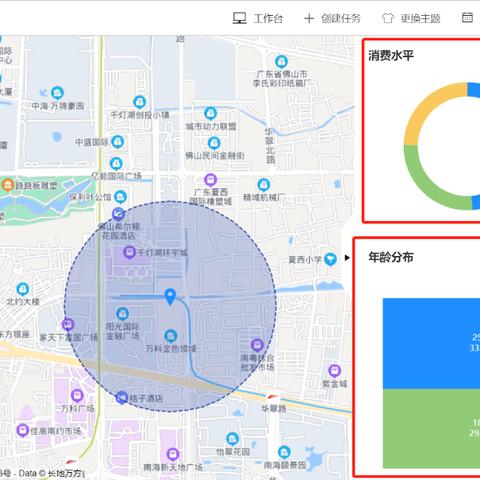The width and height of the screenshot is (480, 480).
Task: Select the 格子酒店 hotel marker
Action: click(122, 397)
